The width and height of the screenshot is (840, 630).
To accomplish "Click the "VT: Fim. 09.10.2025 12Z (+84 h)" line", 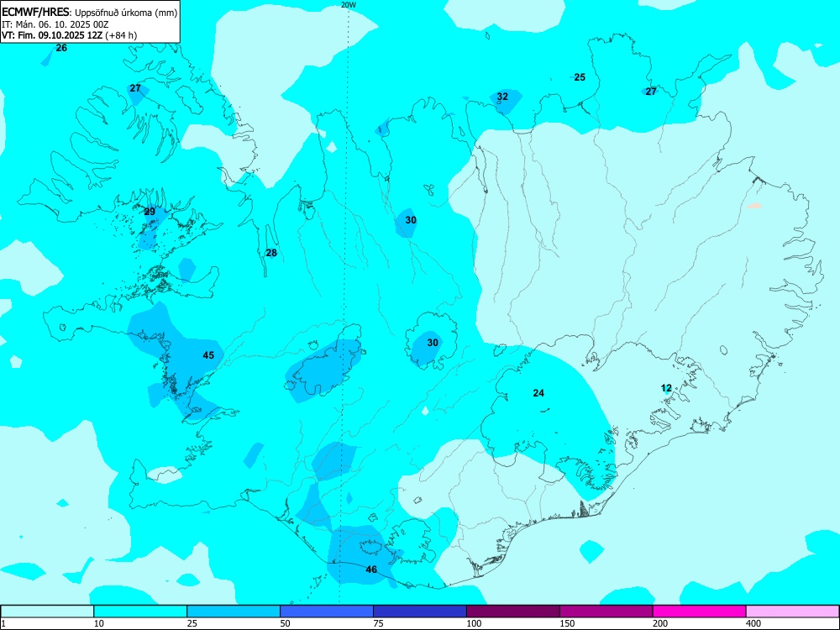I will point(70,35).
